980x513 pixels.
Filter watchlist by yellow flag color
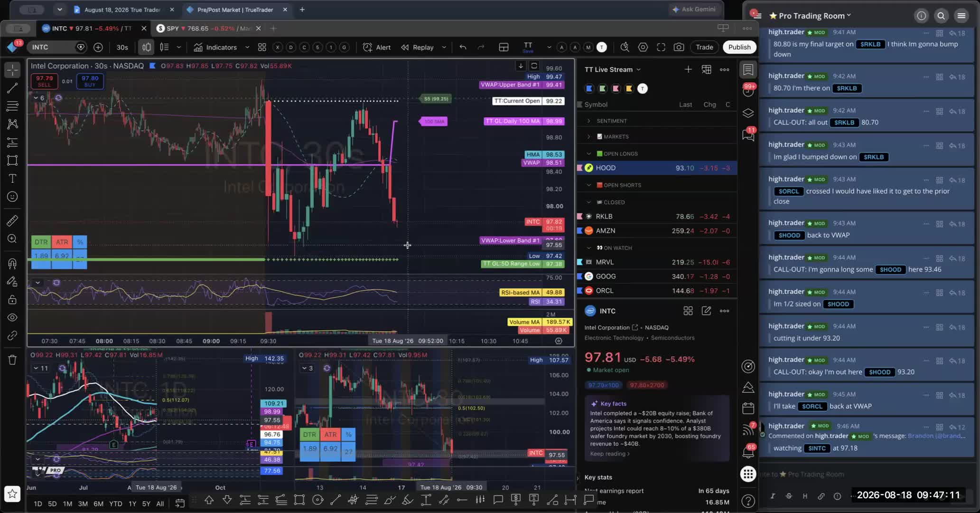click(x=629, y=88)
